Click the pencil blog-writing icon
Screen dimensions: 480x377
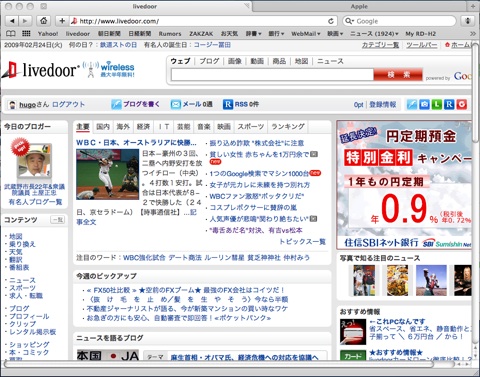coord(116,104)
